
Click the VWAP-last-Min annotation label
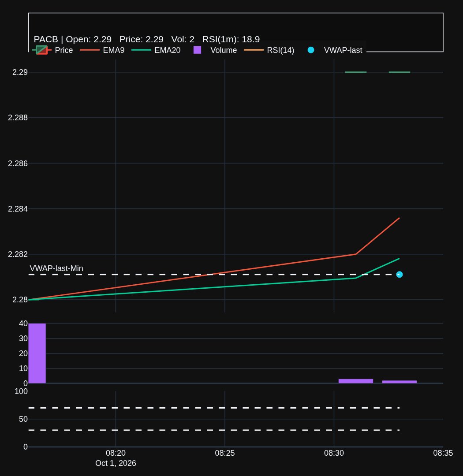point(56,268)
